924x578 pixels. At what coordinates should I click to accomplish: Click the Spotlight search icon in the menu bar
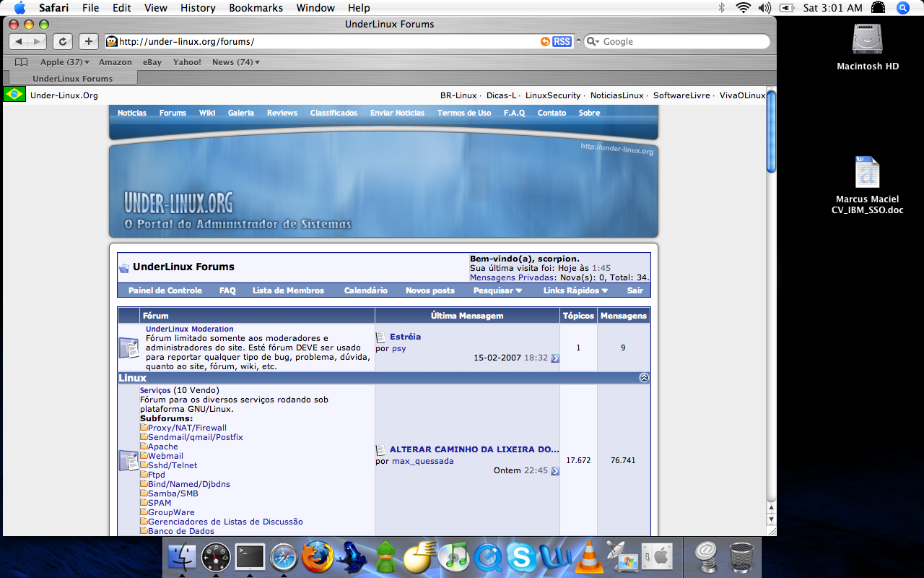pyautogui.click(x=902, y=8)
